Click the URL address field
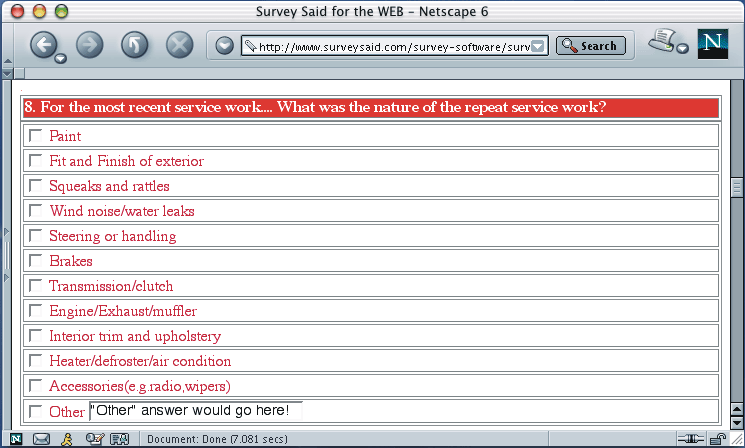The height and width of the screenshot is (448, 745). [x=394, y=46]
